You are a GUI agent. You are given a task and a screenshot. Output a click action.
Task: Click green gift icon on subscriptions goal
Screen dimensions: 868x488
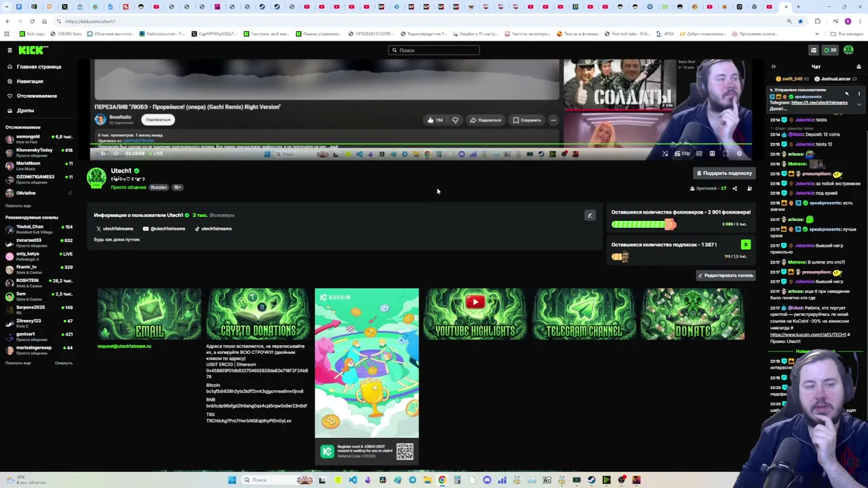pos(746,245)
